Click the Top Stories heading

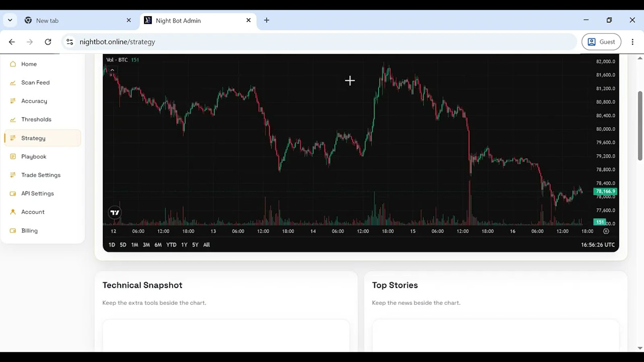point(395,285)
